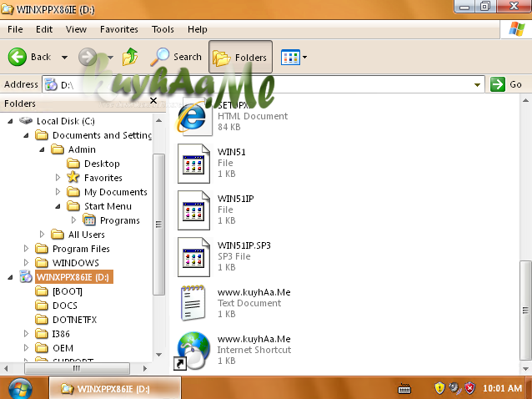This screenshot has width=532, height=399.
Task: Select the WIN51IP.SP3 file icon
Action: [193, 257]
